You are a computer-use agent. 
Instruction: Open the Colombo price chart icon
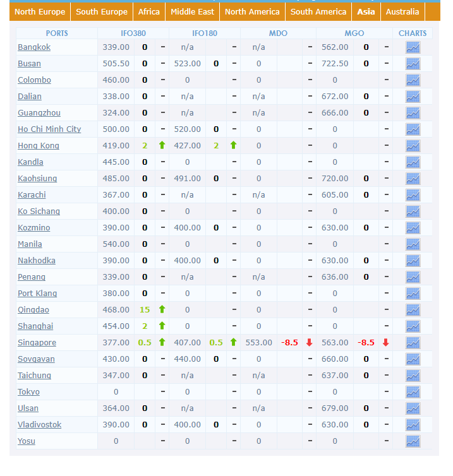click(x=413, y=80)
